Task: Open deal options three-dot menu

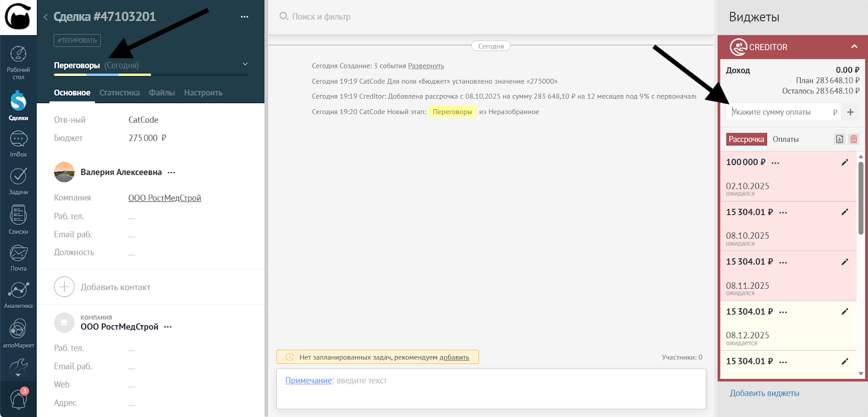Action: [x=245, y=17]
